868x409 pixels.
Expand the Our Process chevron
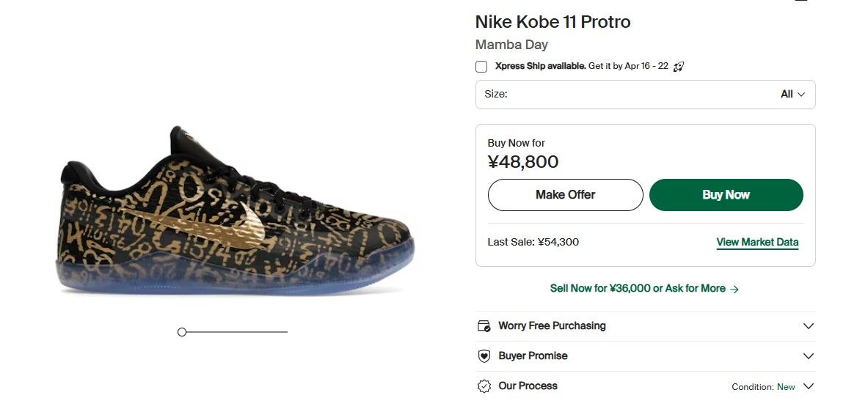pyautogui.click(x=809, y=386)
